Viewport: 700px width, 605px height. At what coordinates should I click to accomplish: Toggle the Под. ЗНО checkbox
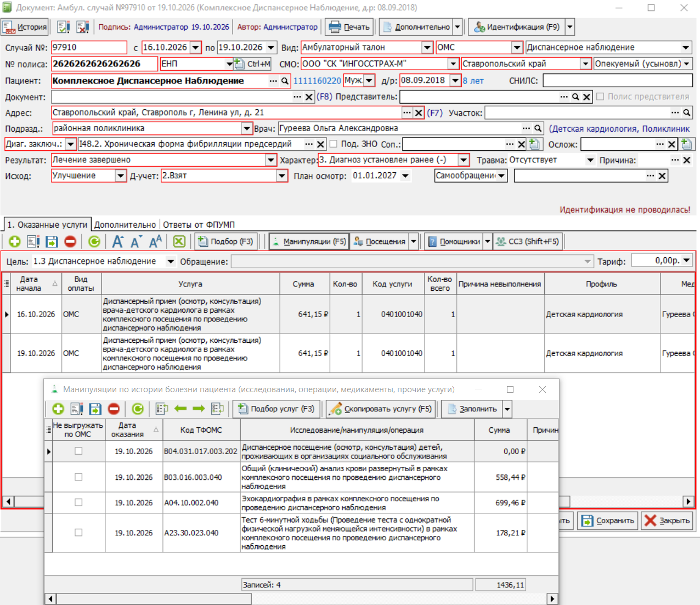(x=333, y=144)
